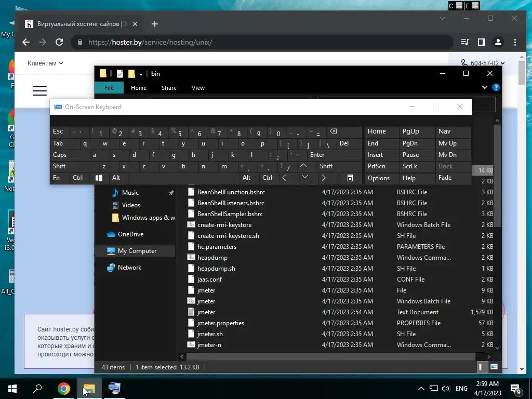Open the Windows Start button
The width and height of the screenshot is (532, 399).
pos(12,389)
